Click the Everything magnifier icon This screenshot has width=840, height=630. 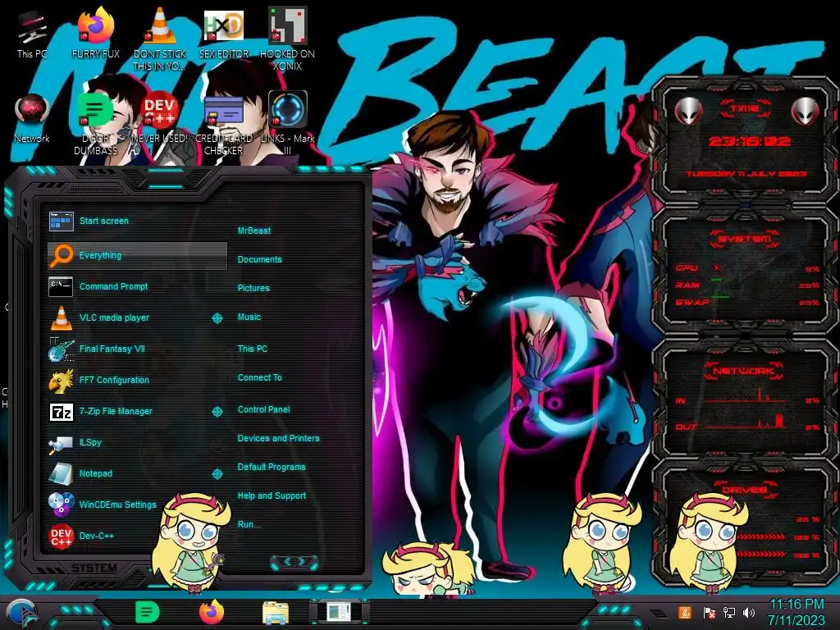tap(61, 256)
